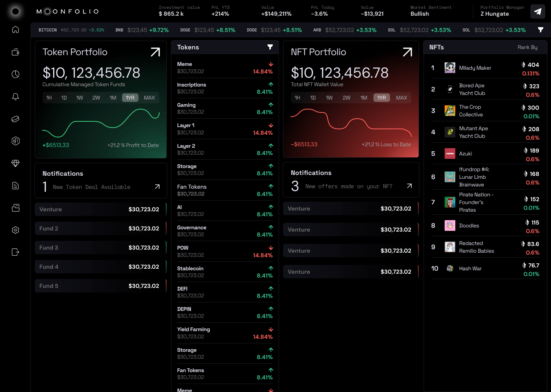Image resolution: width=551 pixels, height=392 pixels.
Task: Click the Azuki NFT thumbnail
Action: [x=450, y=154]
